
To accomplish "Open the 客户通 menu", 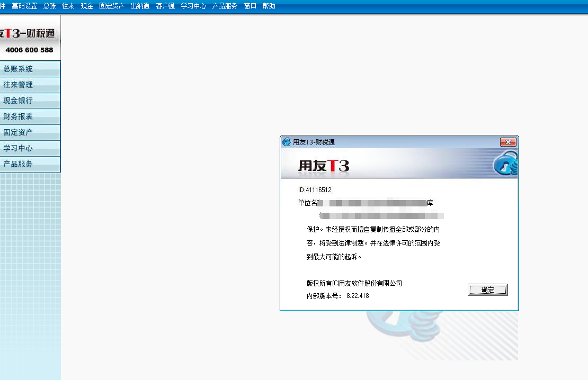I will coord(165,6).
